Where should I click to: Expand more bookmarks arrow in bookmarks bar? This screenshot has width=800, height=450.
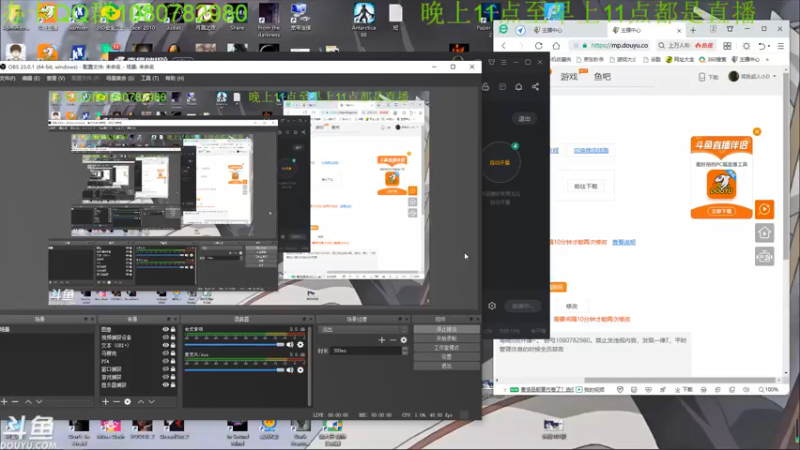[x=767, y=60]
